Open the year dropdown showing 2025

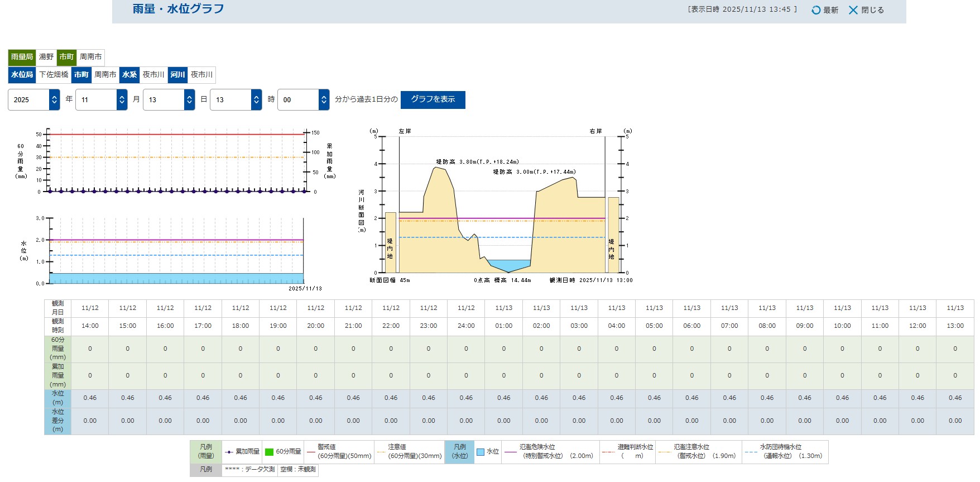click(x=34, y=100)
